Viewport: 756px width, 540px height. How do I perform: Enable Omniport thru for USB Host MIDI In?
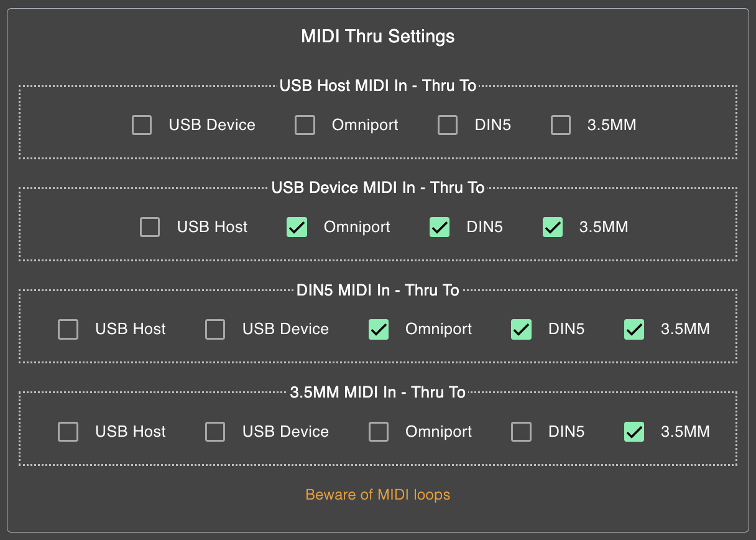pyautogui.click(x=305, y=125)
